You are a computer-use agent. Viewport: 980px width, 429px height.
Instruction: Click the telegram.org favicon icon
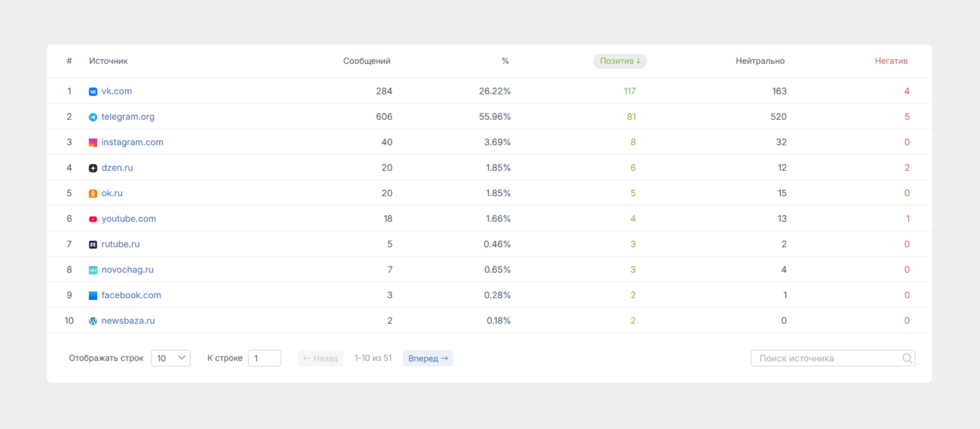93,117
